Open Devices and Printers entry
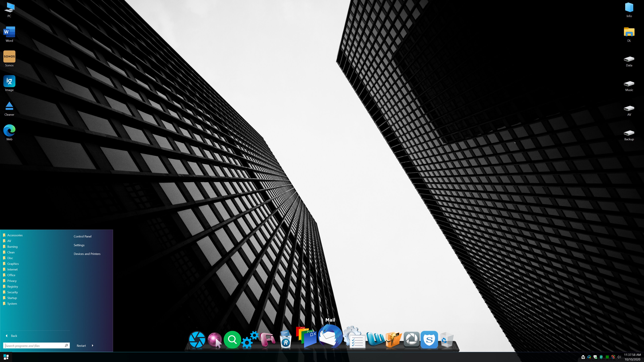Image resolution: width=644 pixels, height=362 pixels. click(87, 254)
